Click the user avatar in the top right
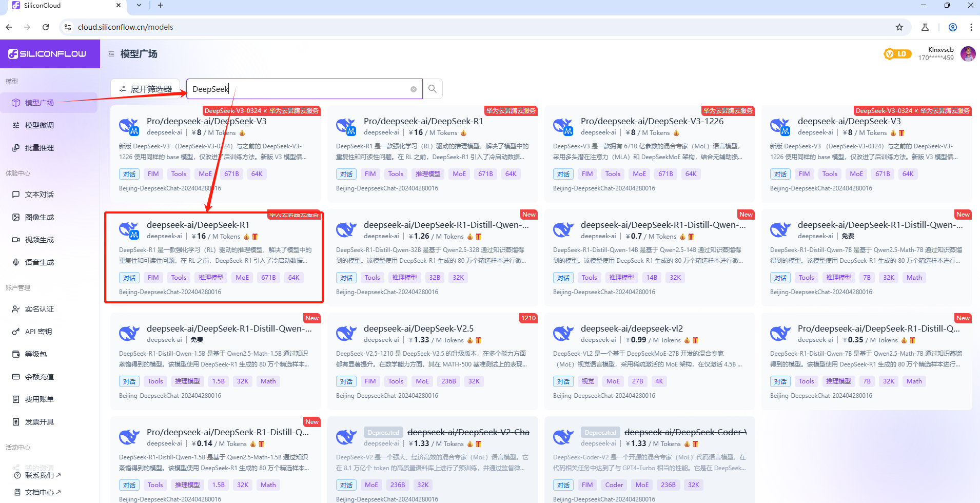This screenshot has width=980, height=503. pyautogui.click(x=968, y=53)
